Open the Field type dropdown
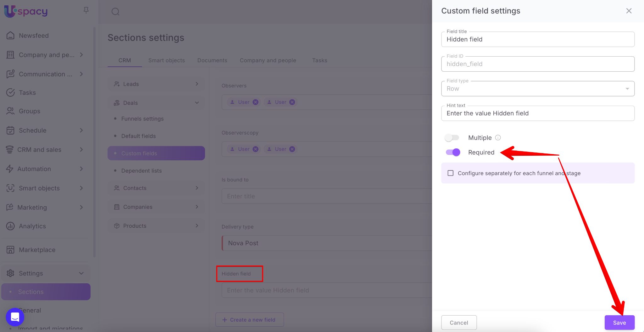This screenshot has width=644, height=332. coord(537,89)
